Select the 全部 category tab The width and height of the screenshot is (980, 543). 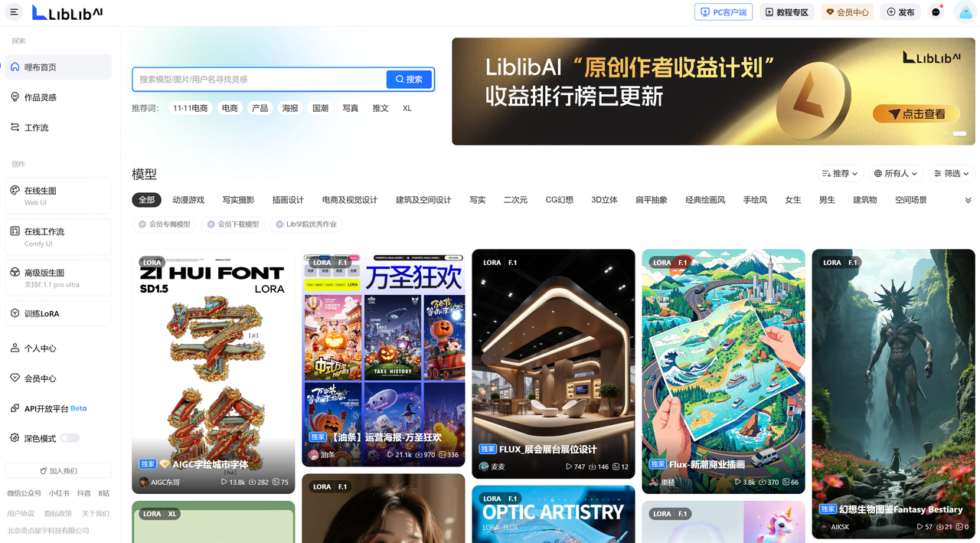coord(146,200)
